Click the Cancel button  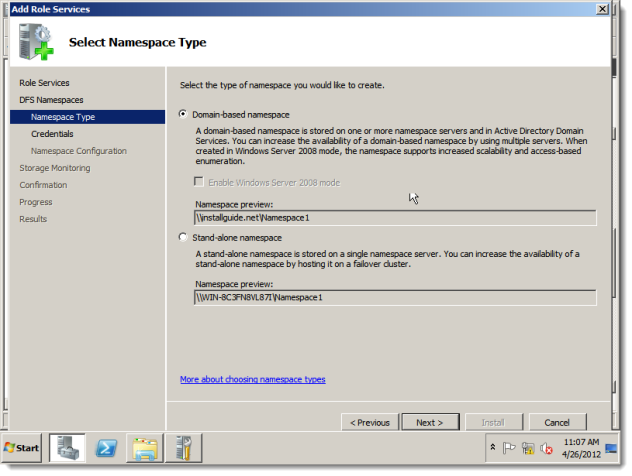[x=557, y=422]
